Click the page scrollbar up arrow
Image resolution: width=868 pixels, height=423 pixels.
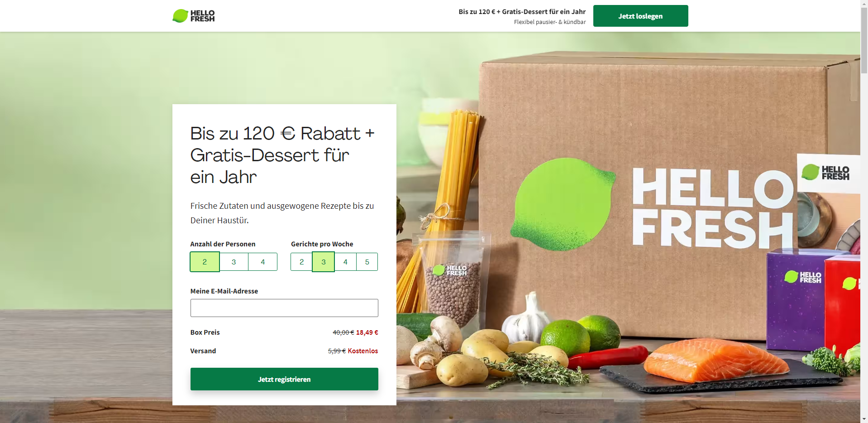[x=864, y=4]
